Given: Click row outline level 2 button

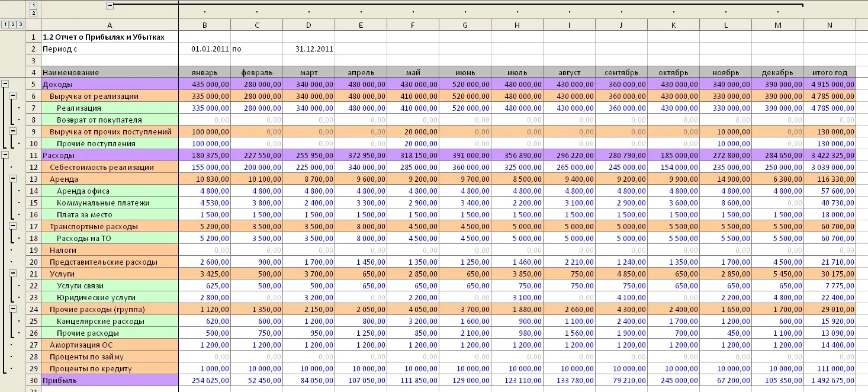Looking at the screenshot, I should (13, 24).
